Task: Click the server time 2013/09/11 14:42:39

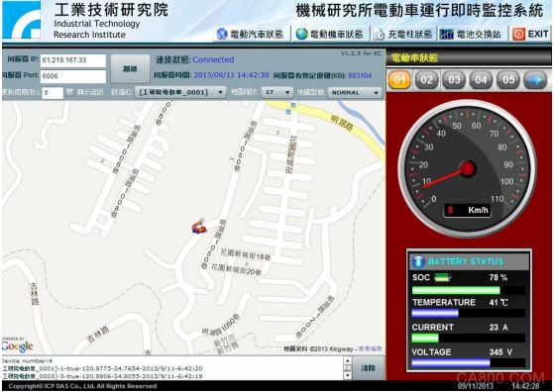Action: (x=232, y=75)
